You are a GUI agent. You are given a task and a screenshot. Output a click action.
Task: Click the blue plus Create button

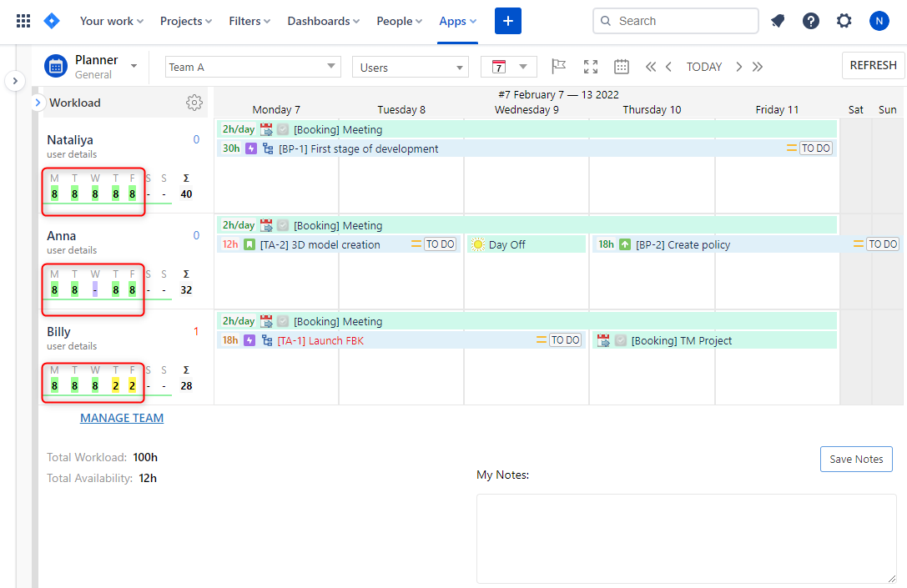[507, 20]
